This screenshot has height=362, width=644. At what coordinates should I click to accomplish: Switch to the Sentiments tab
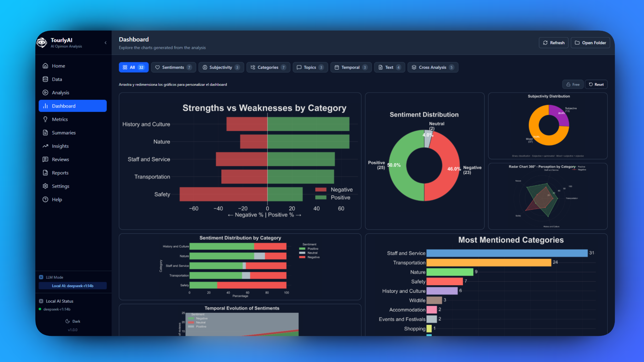[x=173, y=67]
